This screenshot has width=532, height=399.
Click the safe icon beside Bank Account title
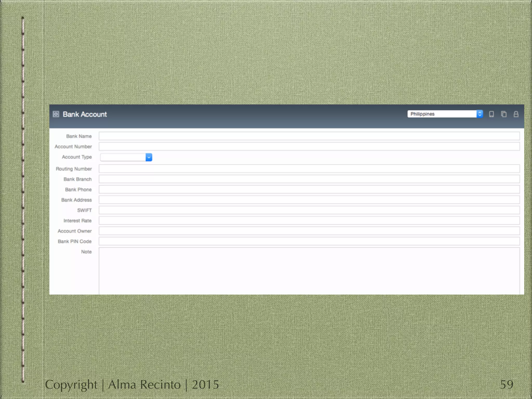(x=56, y=114)
